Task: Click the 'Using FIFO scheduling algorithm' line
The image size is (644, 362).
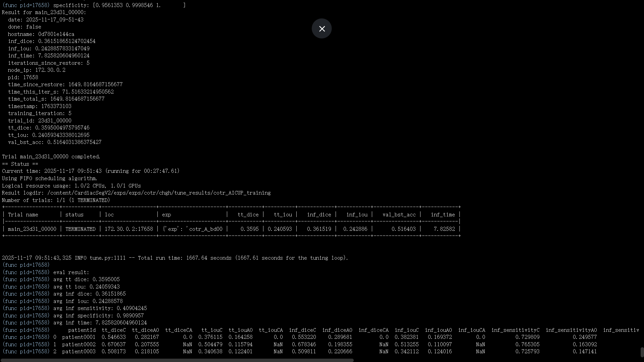Action: pyautogui.click(x=49, y=178)
